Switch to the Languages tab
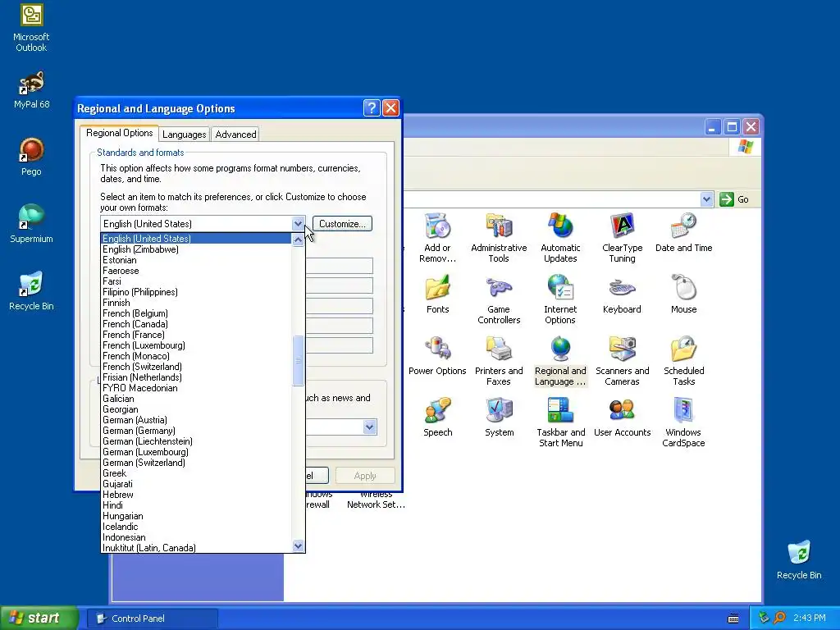 184,134
